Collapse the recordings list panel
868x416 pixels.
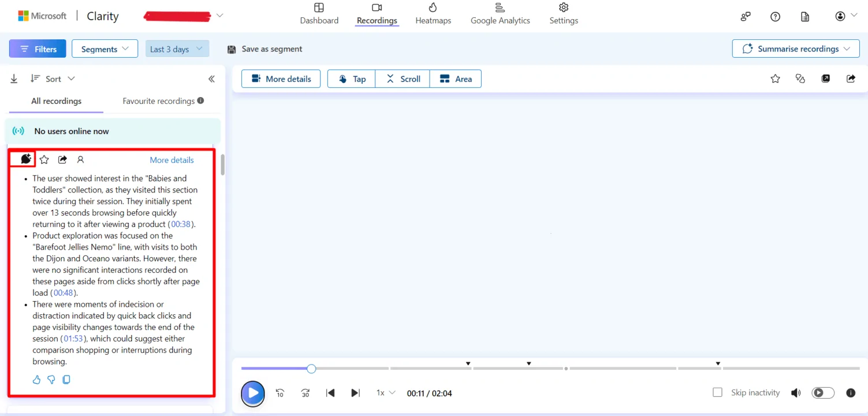coord(211,79)
